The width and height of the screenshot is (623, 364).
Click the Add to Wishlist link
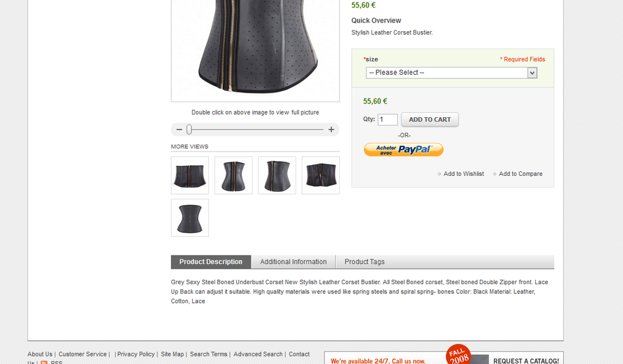463,174
